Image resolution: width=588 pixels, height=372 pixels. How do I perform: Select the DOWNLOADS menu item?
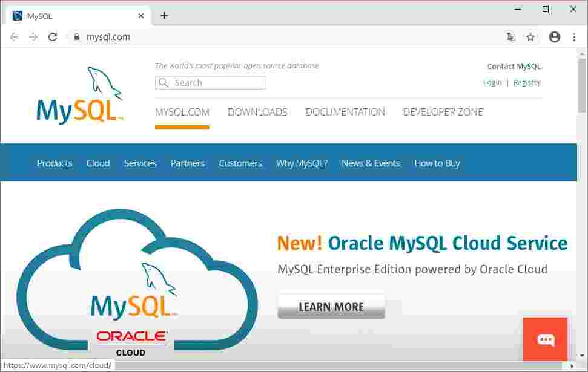tap(257, 112)
